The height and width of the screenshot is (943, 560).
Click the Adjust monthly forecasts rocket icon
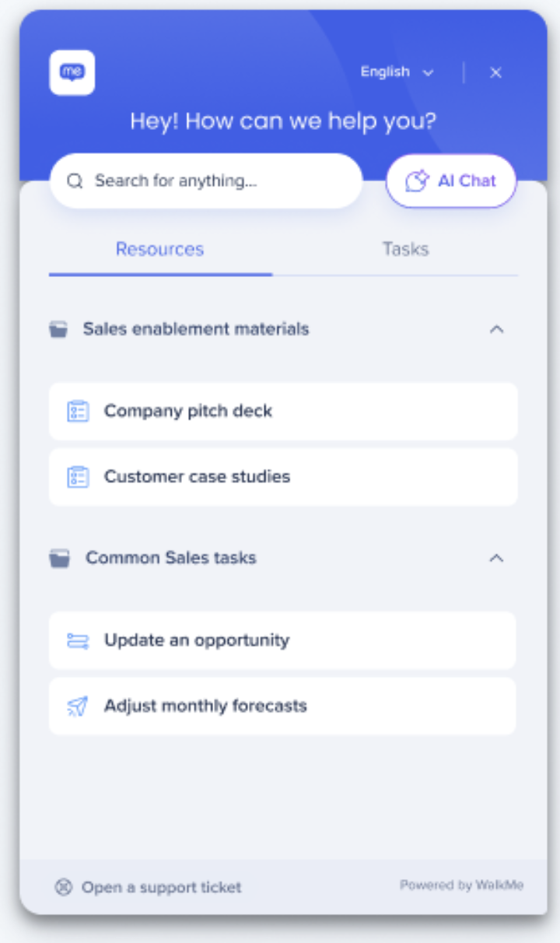(78, 706)
